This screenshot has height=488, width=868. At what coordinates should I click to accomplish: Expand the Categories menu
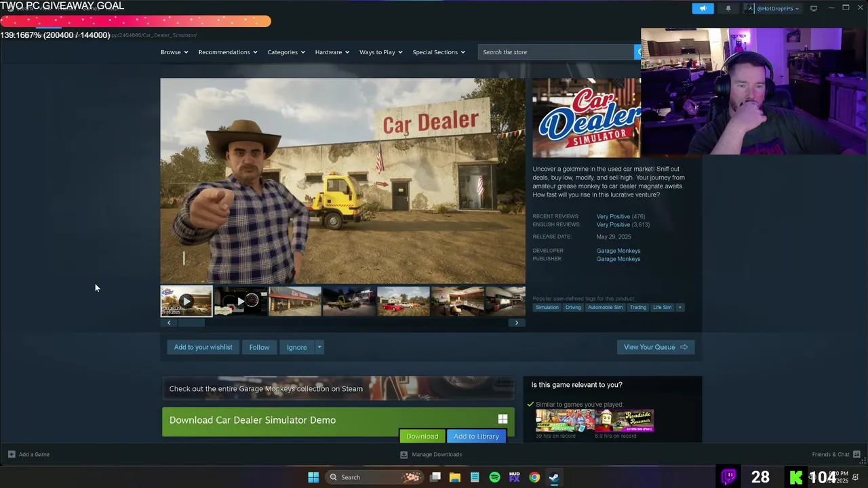(x=285, y=52)
